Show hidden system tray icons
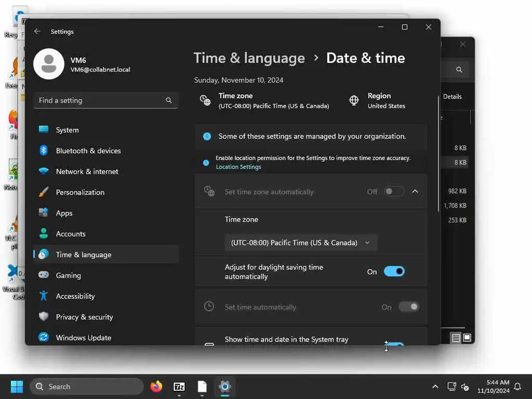Screen dimensions: 532x399 435,387
